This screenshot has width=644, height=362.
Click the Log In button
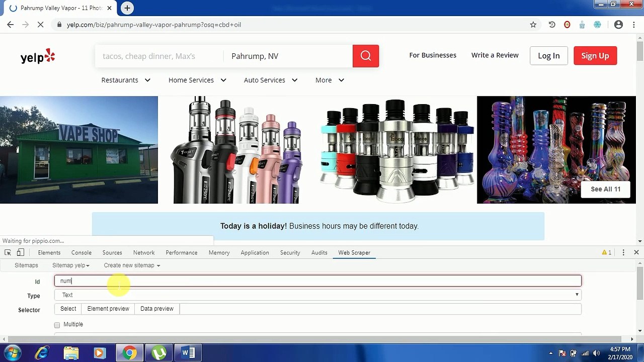549,56
